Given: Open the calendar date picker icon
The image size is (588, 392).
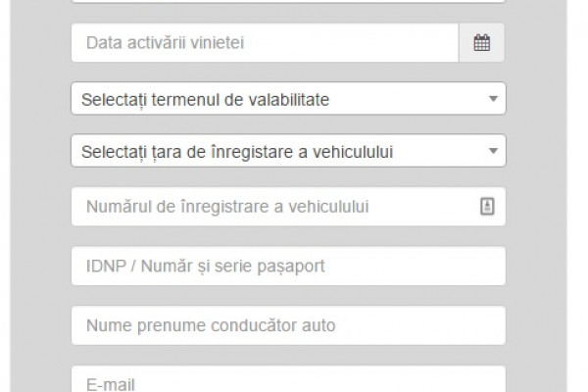Looking at the screenshot, I should [x=482, y=43].
